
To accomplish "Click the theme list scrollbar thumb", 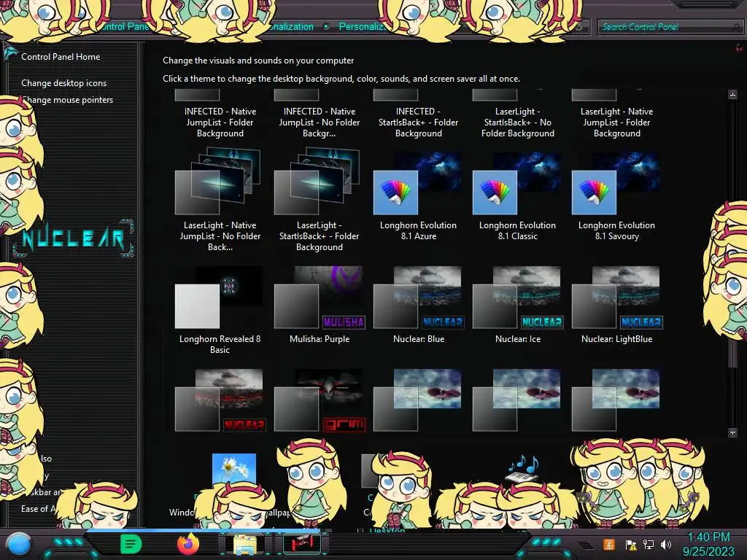I will (732, 352).
